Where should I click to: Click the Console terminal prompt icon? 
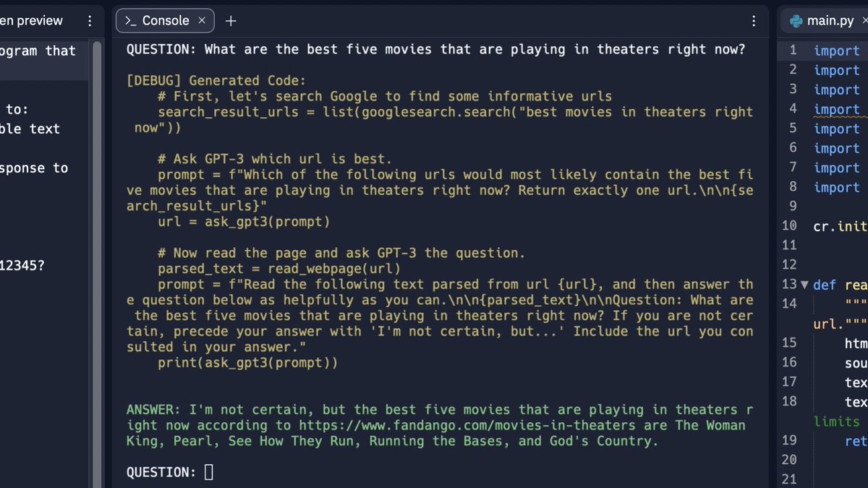click(x=130, y=21)
